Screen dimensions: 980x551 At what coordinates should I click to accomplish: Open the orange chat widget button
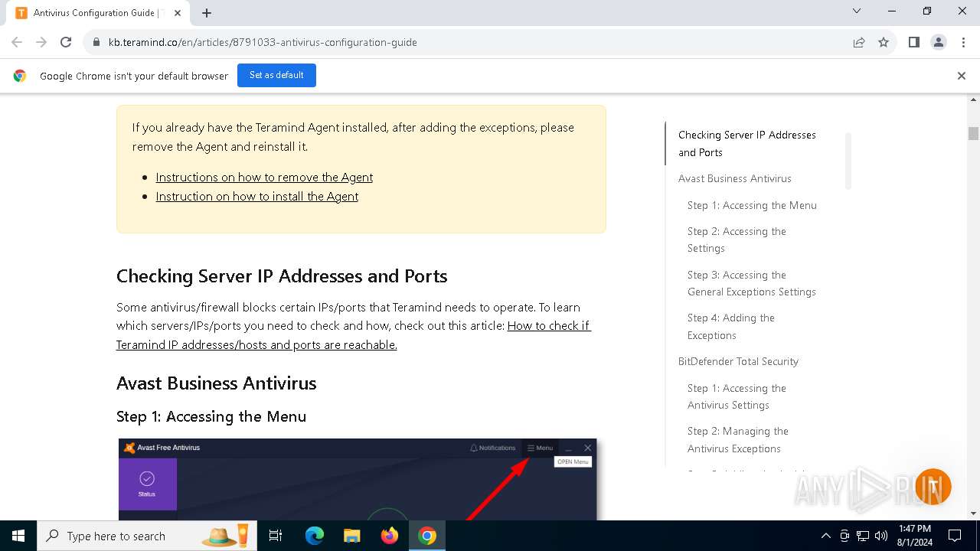933,487
